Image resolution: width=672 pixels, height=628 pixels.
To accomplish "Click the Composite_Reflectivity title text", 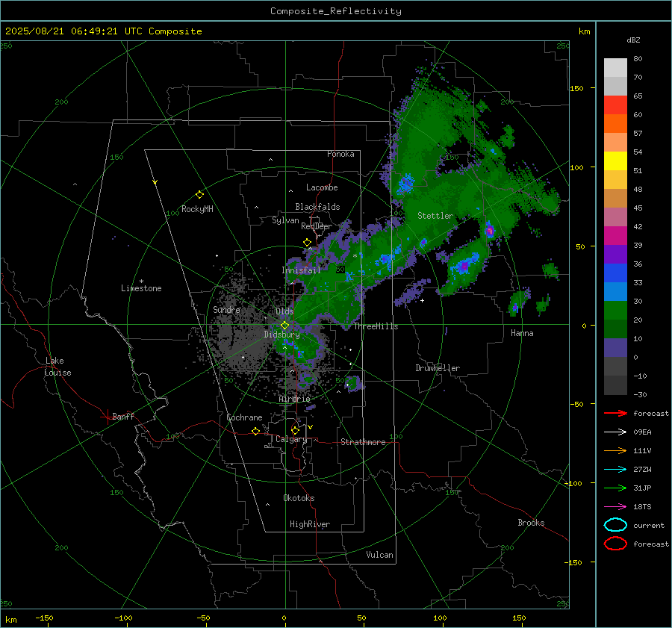I will (x=335, y=11).
